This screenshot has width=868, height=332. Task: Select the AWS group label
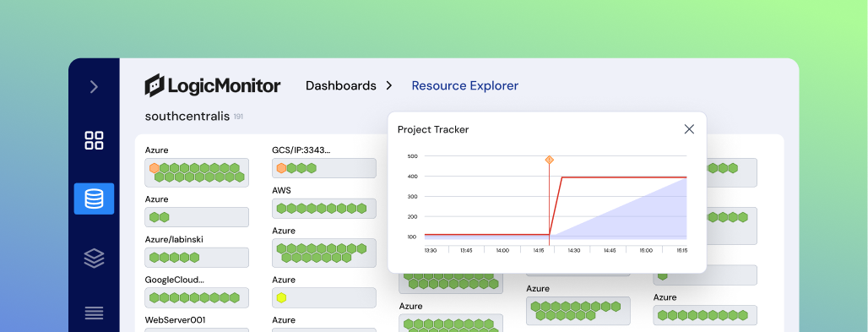[x=281, y=190]
